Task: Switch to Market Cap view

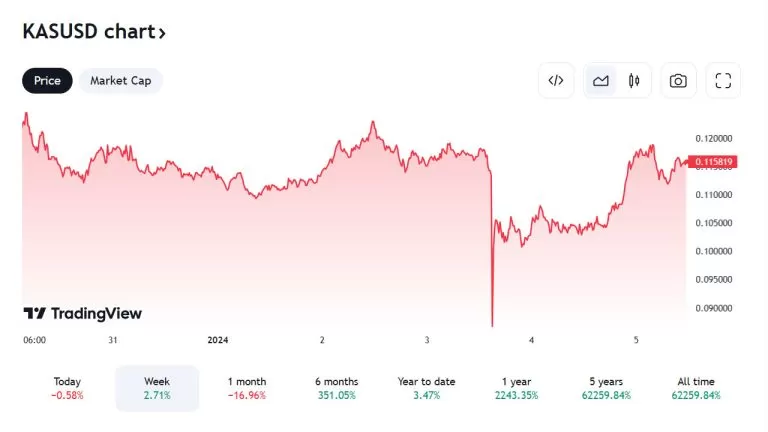Action: click(121, 81)
